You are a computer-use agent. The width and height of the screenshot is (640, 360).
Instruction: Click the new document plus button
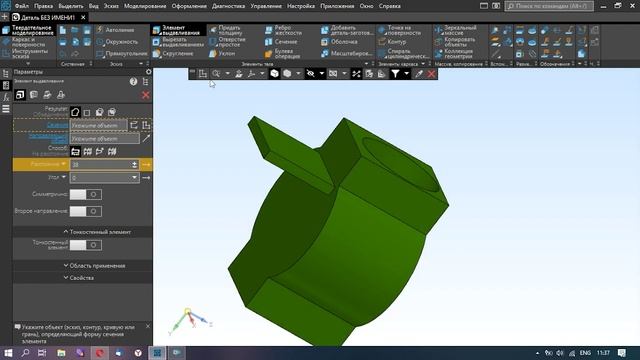4,17
